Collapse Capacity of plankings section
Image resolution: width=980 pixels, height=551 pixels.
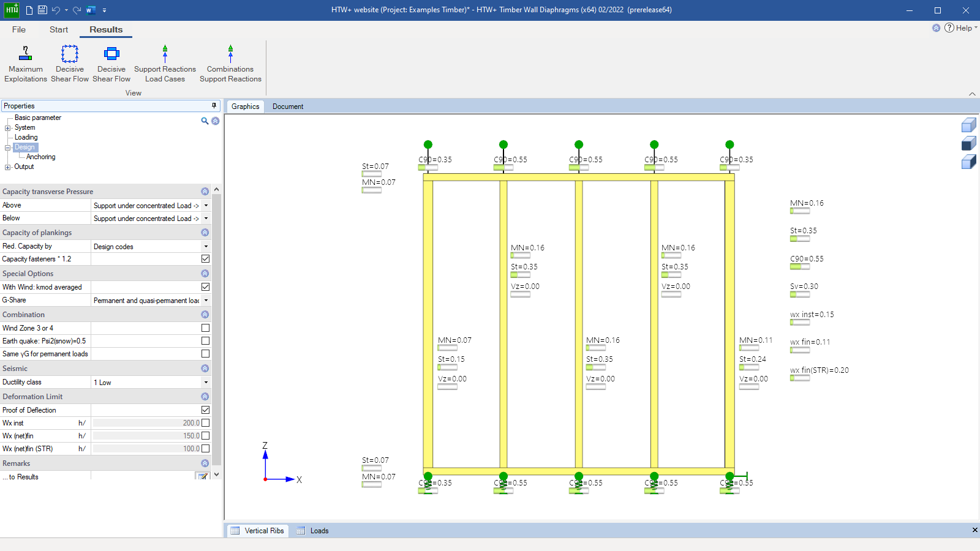click(205, 233)
